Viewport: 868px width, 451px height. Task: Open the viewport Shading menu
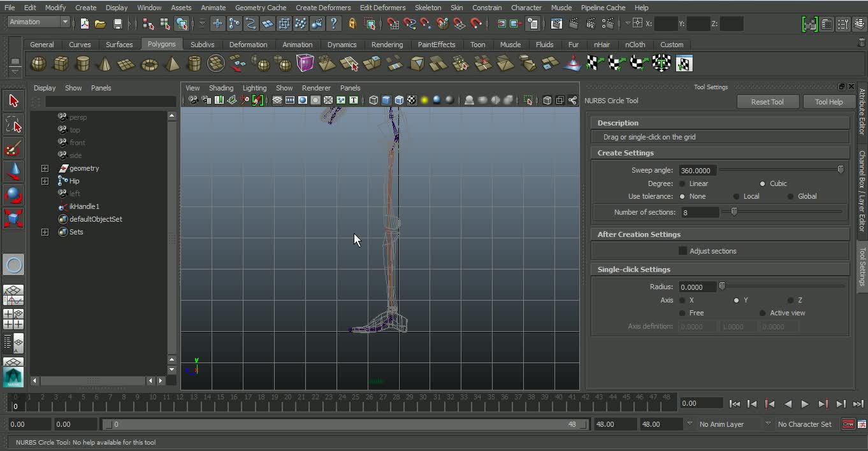(x=221, y=88)
